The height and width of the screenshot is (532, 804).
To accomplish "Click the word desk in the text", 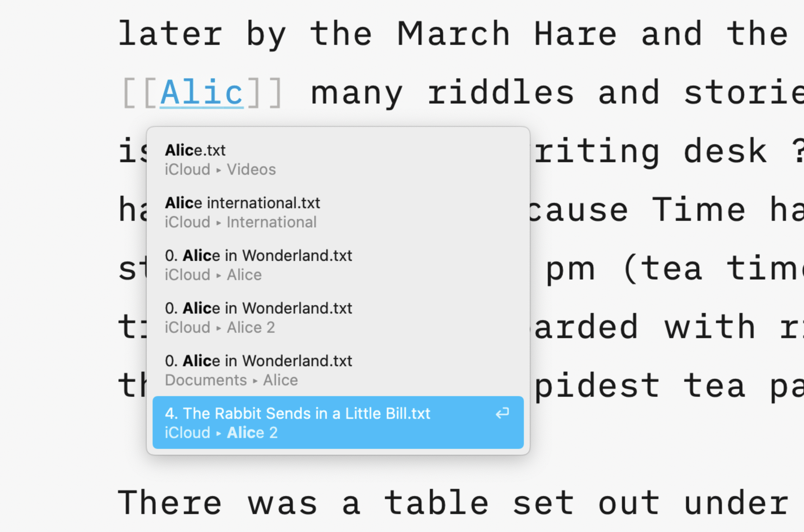I will tap(725, 151).
